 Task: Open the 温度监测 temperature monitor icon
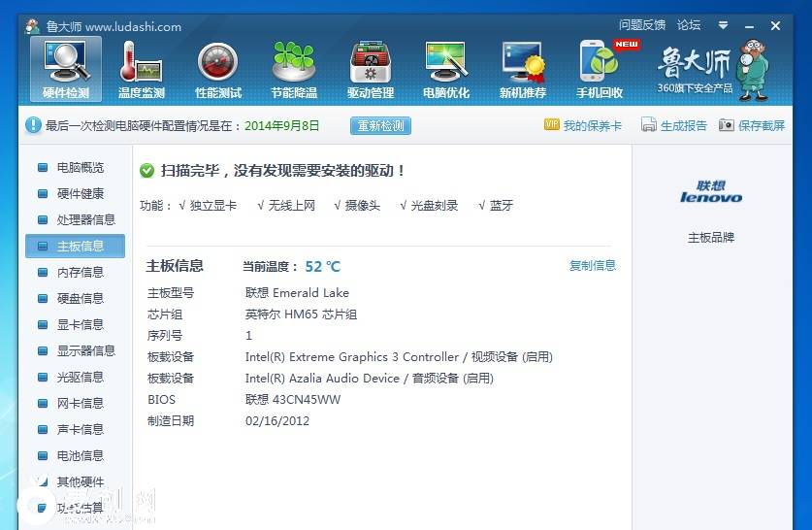click(x=142, y=69)
